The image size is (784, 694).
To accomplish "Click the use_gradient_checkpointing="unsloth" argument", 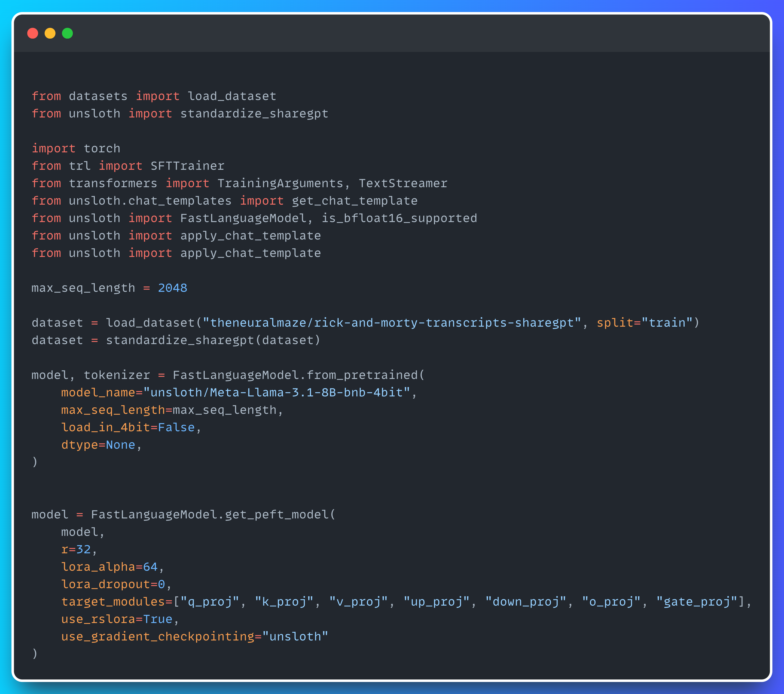I will coord(195,637).
